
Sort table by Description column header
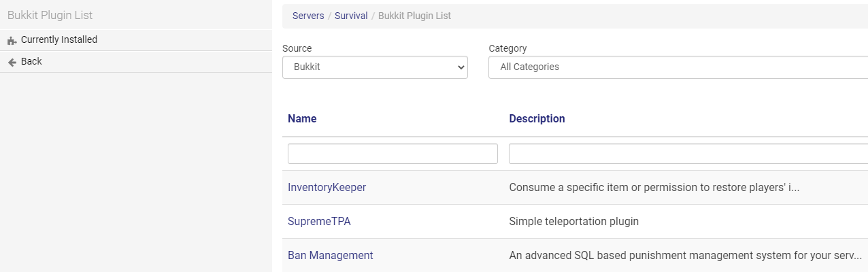[x=537, y=118]
